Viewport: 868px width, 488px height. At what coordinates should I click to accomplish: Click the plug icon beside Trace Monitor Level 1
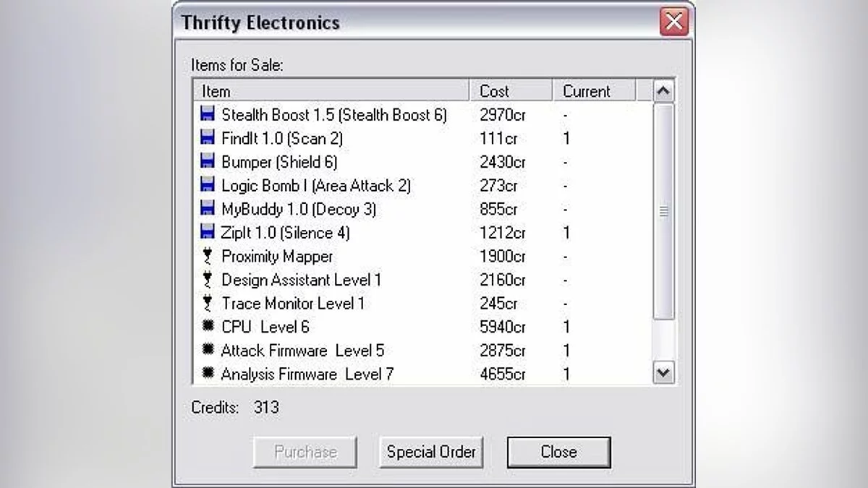coord(208,303)
